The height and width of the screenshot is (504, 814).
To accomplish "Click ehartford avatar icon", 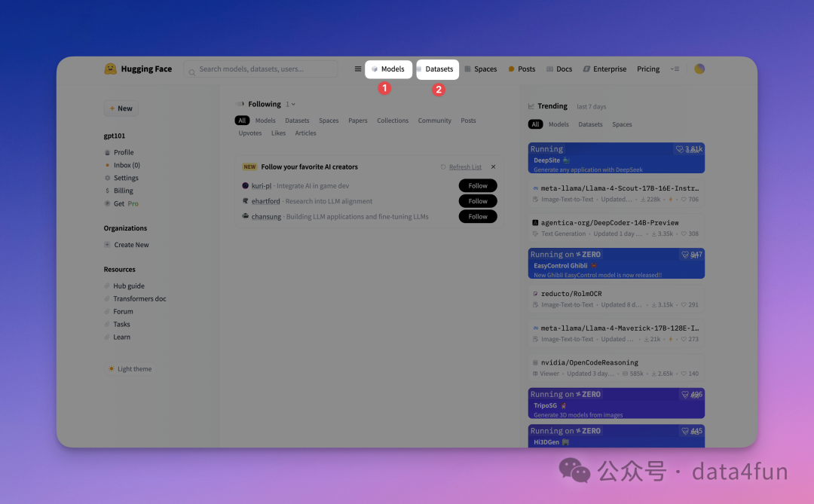I will tap(245, 201).
